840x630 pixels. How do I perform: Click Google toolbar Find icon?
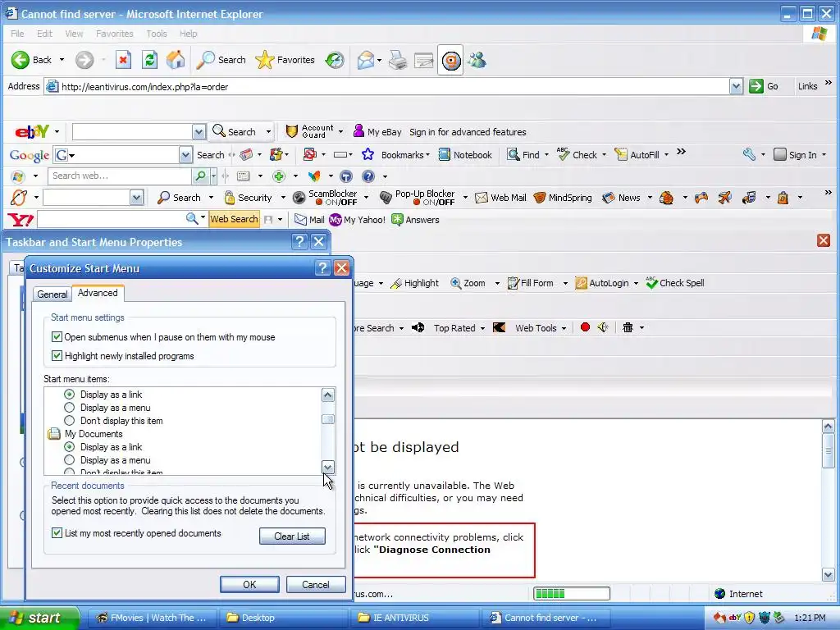coord(514,155)
